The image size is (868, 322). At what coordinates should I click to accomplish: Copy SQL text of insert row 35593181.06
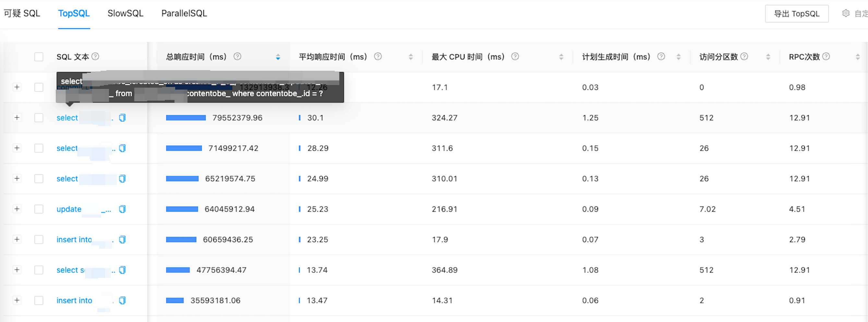pos(122,301)
